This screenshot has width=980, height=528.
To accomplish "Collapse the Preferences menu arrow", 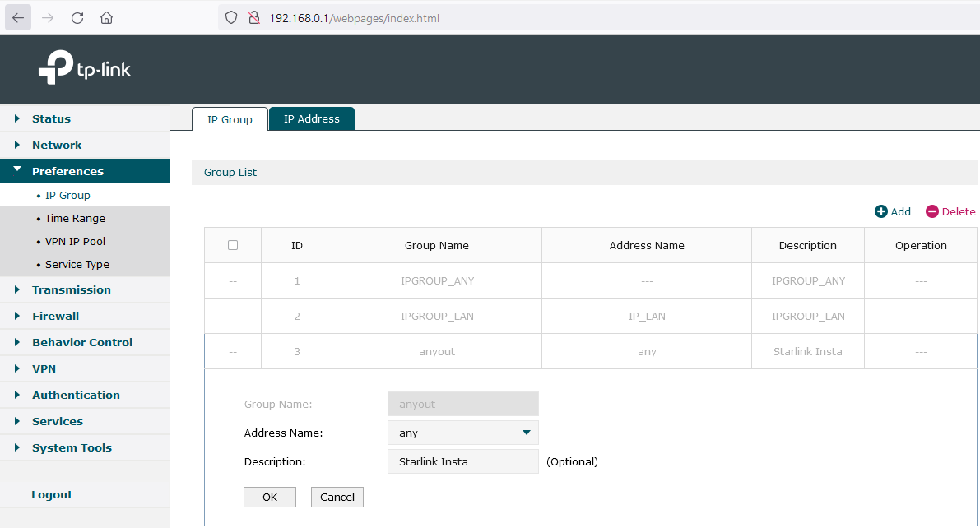I will tap(17, 169).
